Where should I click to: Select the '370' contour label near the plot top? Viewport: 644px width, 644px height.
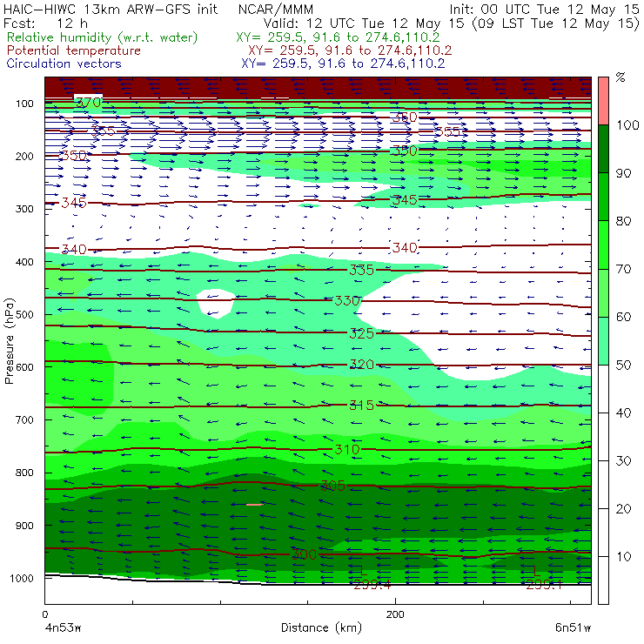88,102
